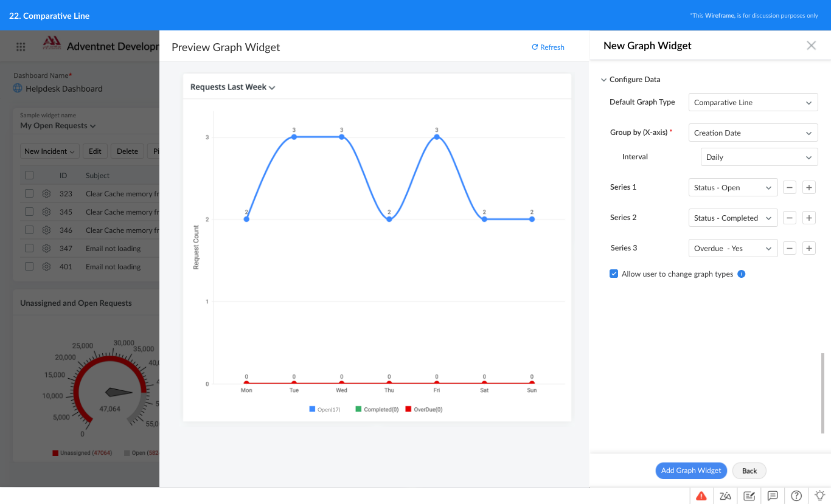The height and width of the screenshot is (504, 831).
Task: Remove Series 1 with minus button
Action: pyautogui.click(x=789, y=187)
